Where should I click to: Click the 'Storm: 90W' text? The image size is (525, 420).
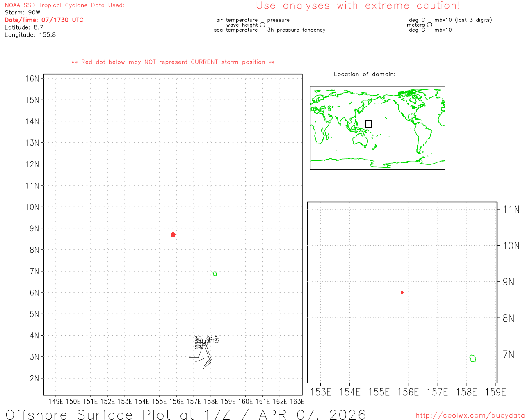23,13
